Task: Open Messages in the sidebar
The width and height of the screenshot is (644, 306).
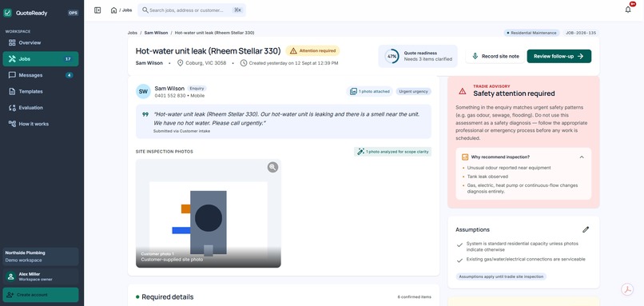Action: [x=40, y=75]
